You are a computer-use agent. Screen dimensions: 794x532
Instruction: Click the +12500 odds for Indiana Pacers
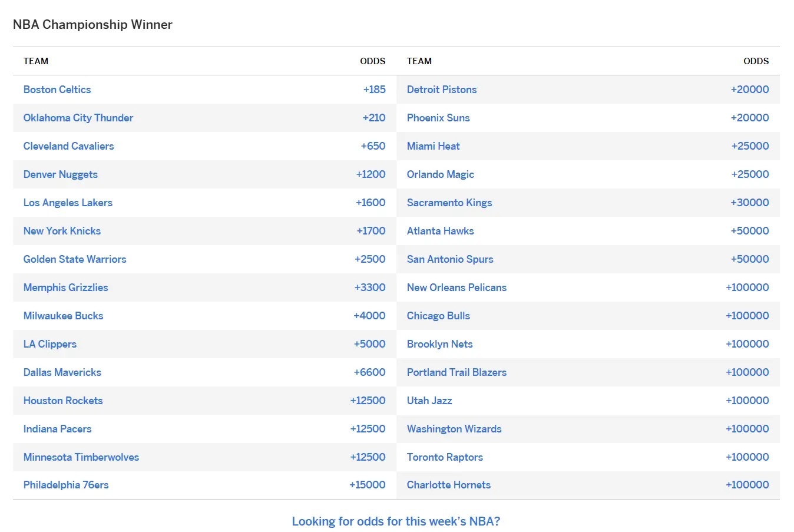(x=368, y=429)
